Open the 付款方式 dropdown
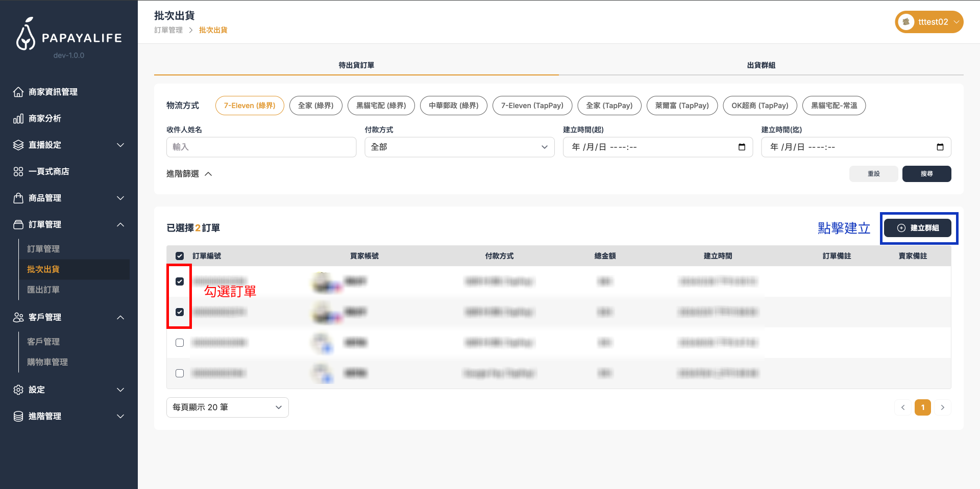 459,147
